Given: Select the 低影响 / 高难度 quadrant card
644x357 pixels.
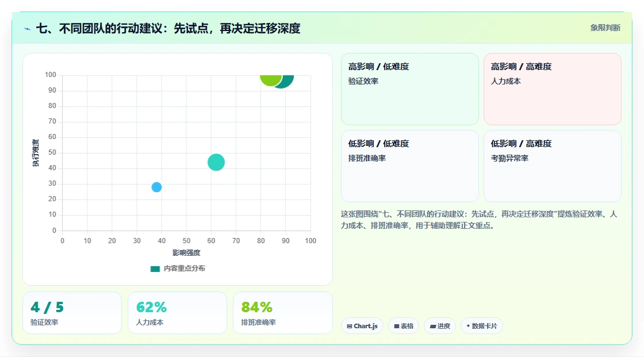Looking at the screenshot, I should tap(553, 166).
